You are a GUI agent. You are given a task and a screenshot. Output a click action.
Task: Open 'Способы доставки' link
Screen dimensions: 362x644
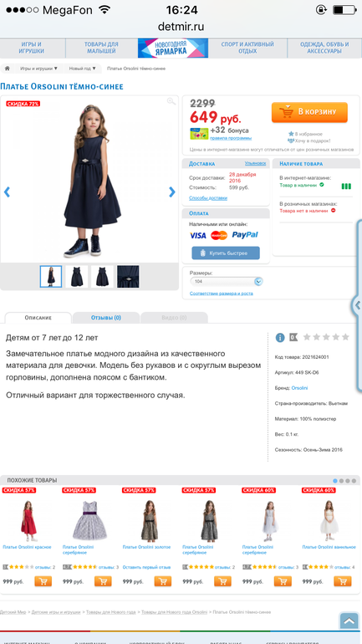tap(208, 198)
